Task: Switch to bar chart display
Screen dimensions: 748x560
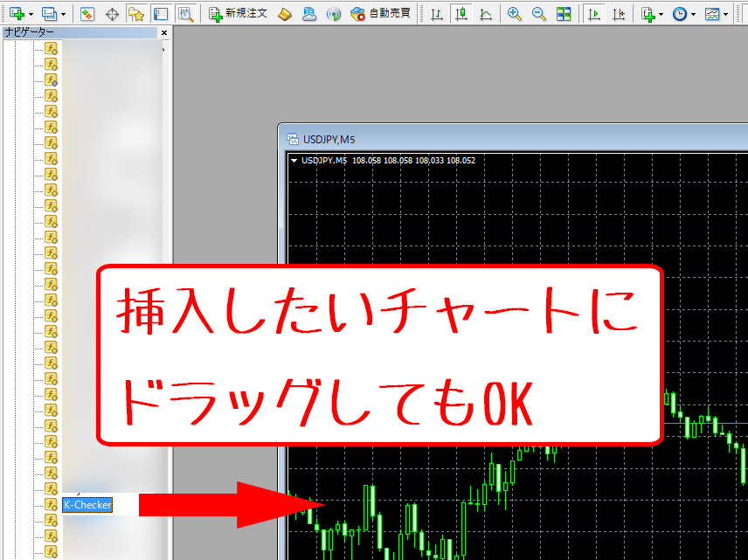Action: coord(437,14)
